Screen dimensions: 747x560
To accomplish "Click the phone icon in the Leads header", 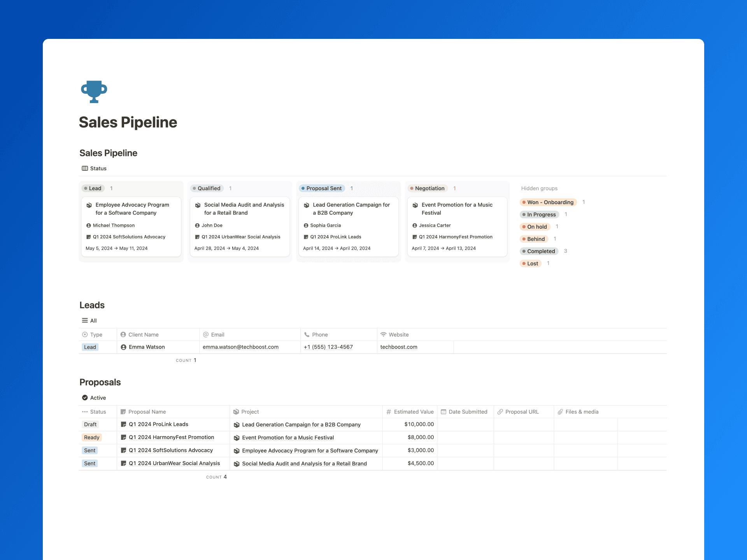I will [307, 334].
